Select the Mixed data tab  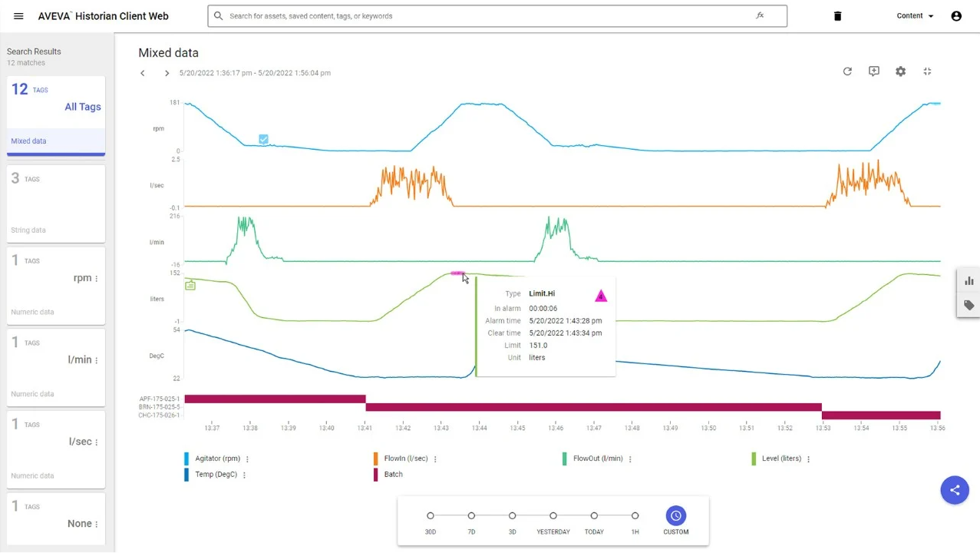(x=56, y=141)
